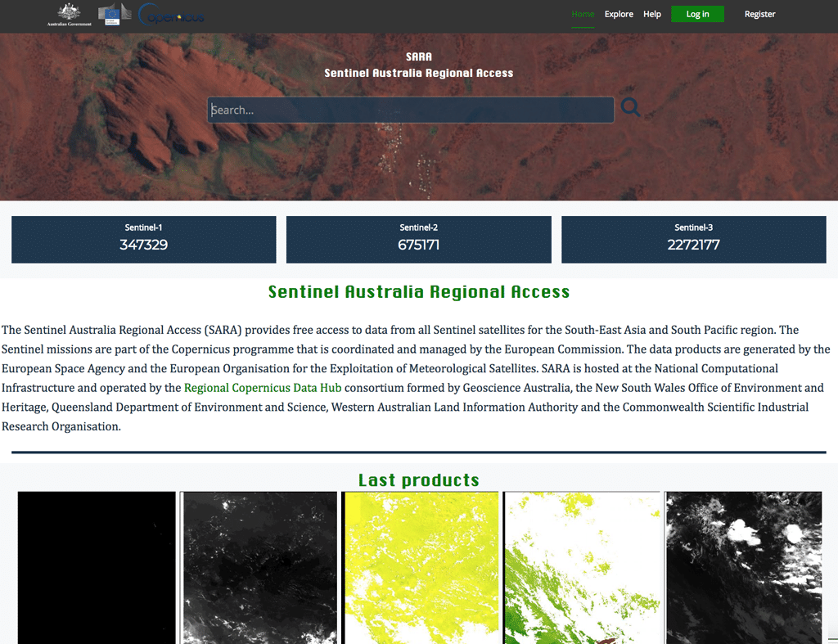Viewport: 838px width, 644px height.
Task: Open the all-black first product thumbnail
Action: [97, 567]
